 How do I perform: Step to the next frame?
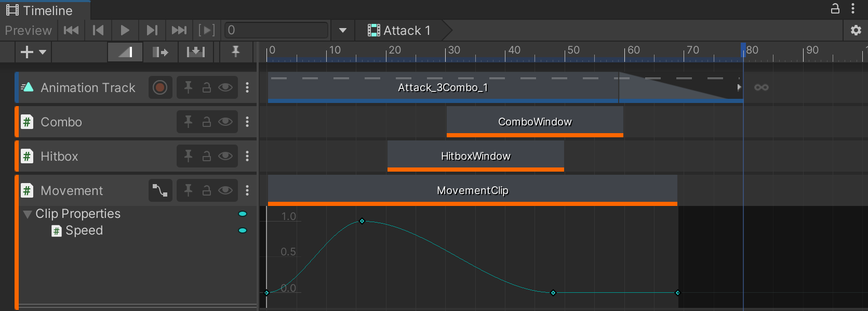pyautogui.click(x=152, y=31)
